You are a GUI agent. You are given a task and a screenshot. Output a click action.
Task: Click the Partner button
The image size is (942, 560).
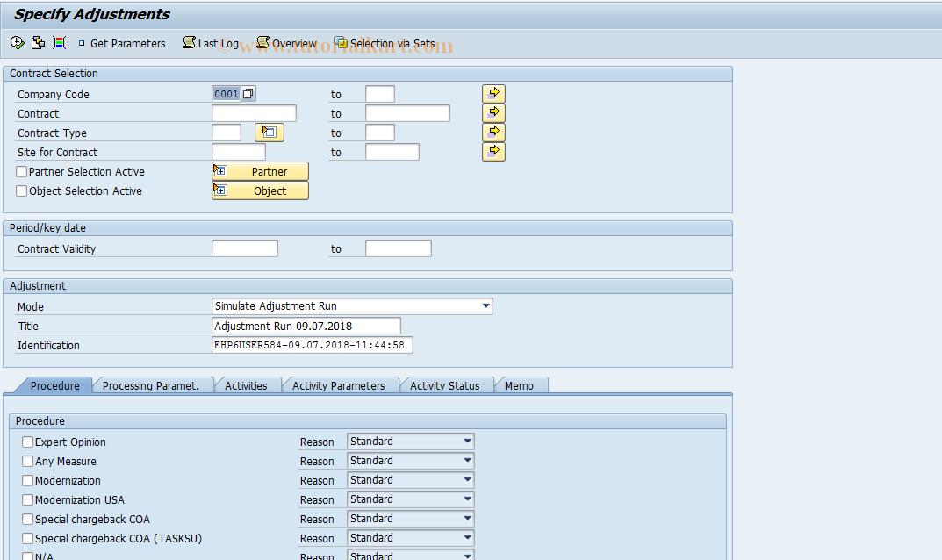(x=260, y=171)
